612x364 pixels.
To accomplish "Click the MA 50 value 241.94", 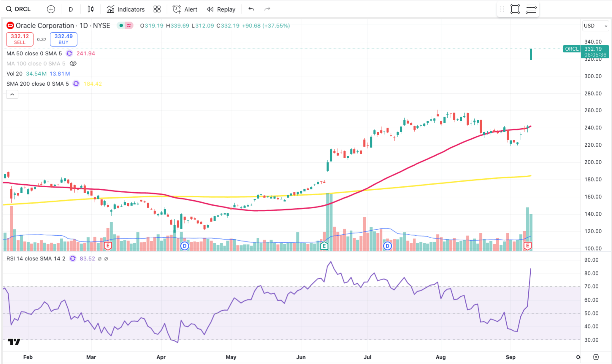I will (x=86, y=53).
